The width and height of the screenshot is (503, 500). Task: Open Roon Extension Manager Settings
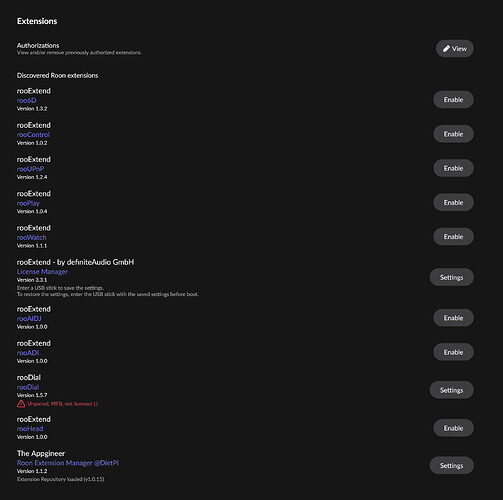[x=452, y=466]
